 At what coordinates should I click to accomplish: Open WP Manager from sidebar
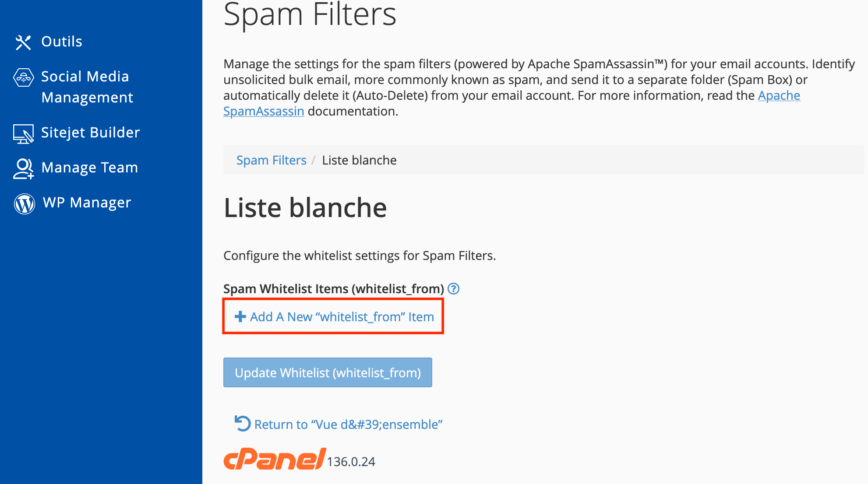coord(87,203)
